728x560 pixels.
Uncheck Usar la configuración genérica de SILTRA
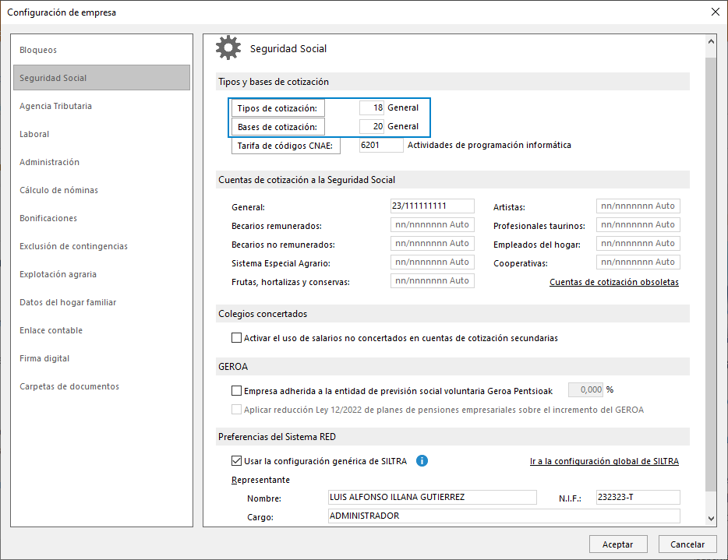click(237, 461)
